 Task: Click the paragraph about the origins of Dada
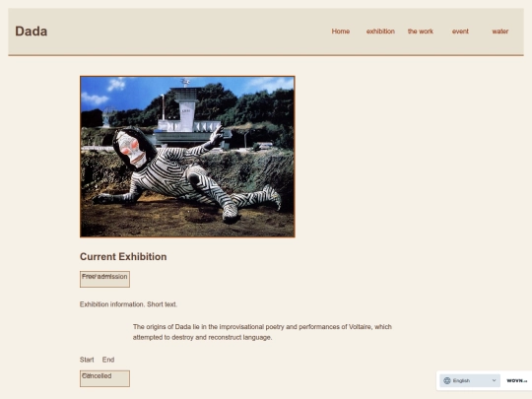262,332
